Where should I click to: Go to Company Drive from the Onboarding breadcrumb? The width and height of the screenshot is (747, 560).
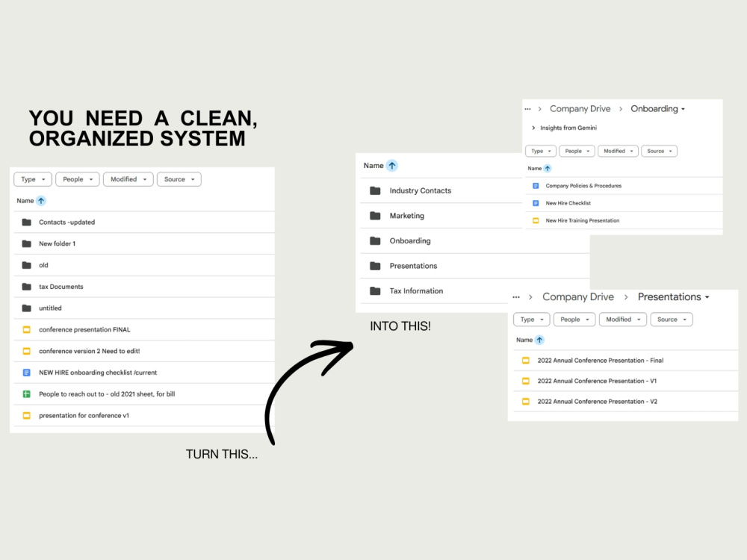580,108
